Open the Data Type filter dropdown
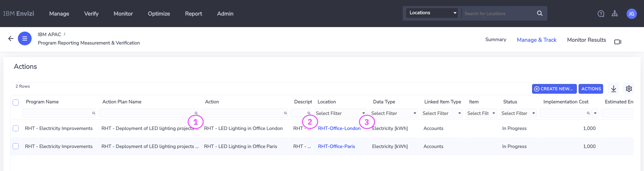This screenshot has width=644, height=171. (x=393, y=113)
